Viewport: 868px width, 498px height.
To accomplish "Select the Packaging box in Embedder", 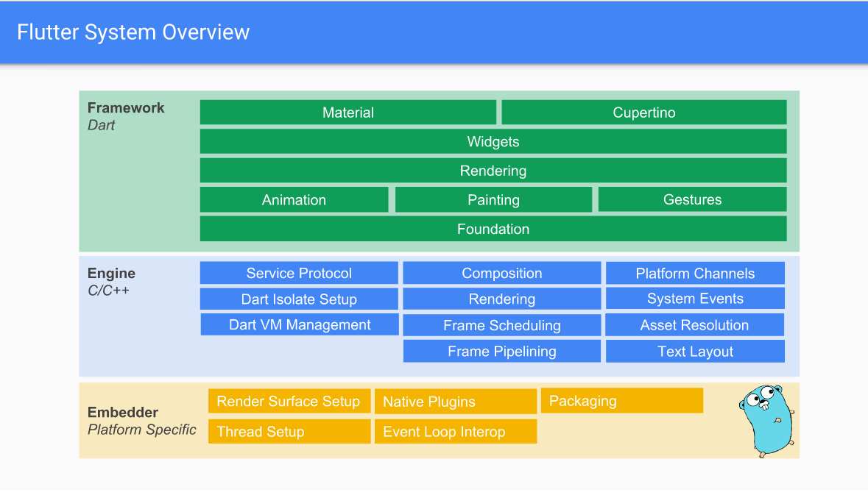I will 622,401.
